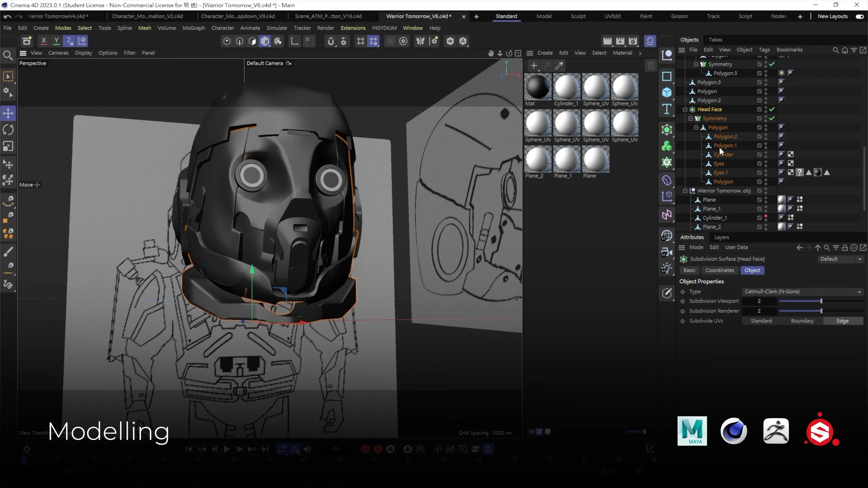Lock the Attributes manager padlock icon

point(845,247)
